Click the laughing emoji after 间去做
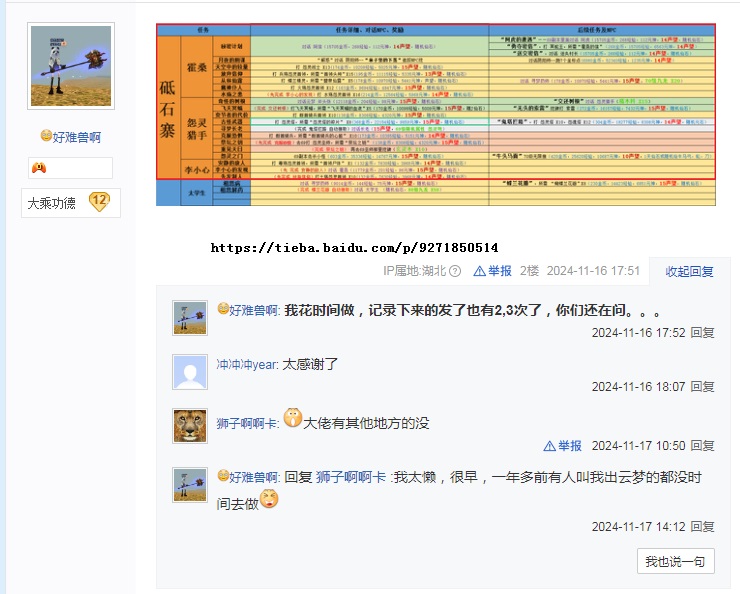Screen dimensions: 740x594 click(269, 499)
